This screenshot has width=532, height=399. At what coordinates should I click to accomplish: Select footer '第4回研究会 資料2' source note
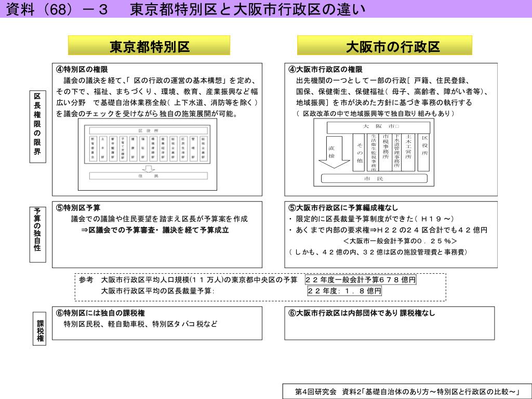click(x=407, y=392)
